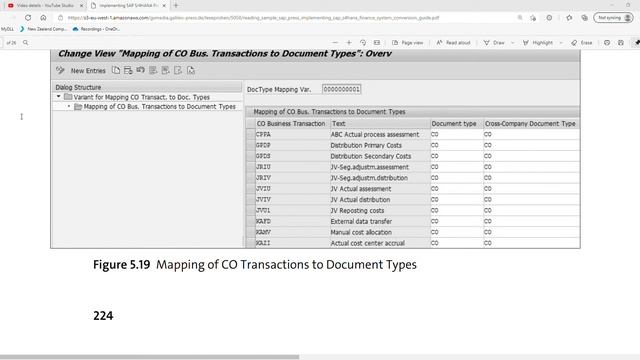
Task: Activate the Draw tool
Action: click(494, 42)
